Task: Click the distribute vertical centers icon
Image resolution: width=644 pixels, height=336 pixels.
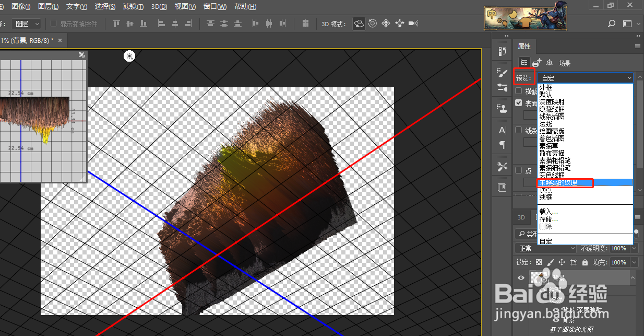Action: pos(223,24)
